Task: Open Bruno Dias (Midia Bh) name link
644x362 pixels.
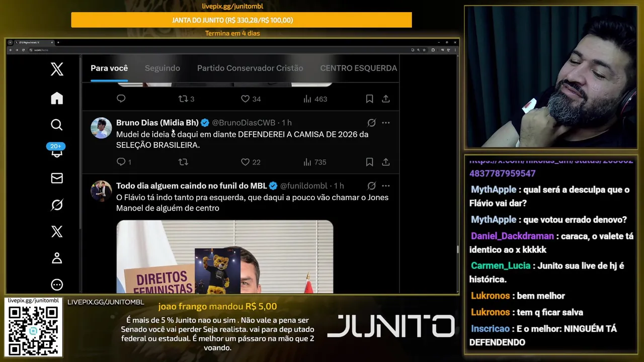Action: coord(157,123)
